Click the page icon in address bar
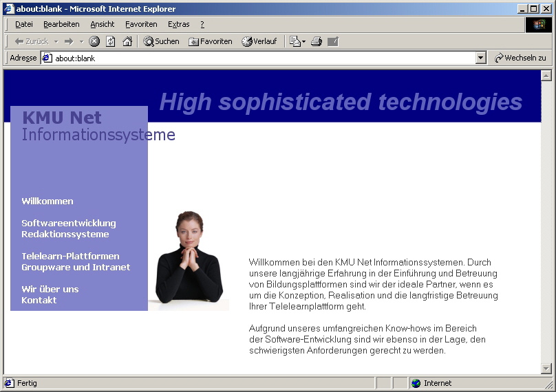 [x=47, y=58]
